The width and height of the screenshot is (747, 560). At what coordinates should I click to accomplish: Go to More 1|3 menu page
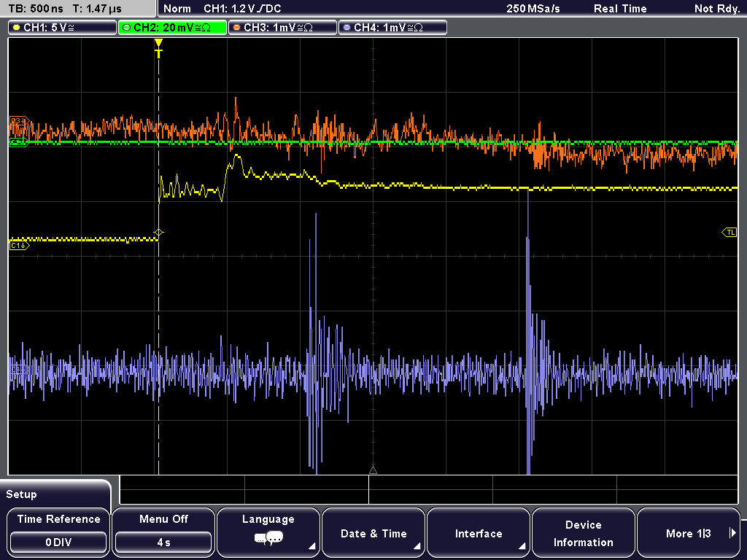689,532
